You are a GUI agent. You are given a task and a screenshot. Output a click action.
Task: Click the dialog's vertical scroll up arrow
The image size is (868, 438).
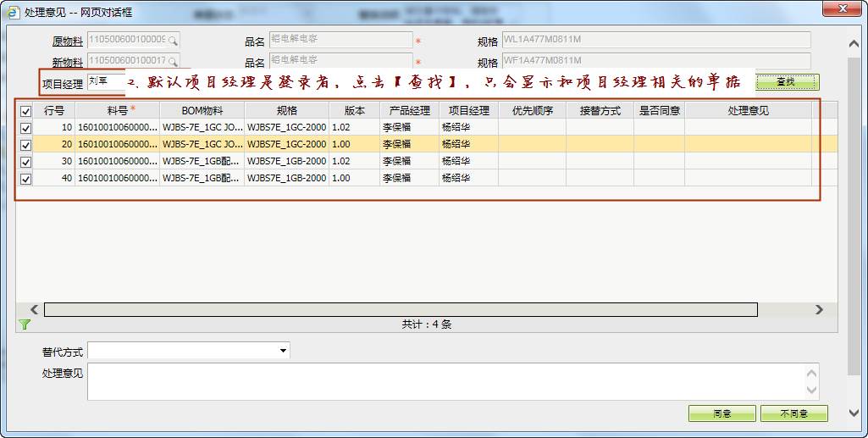pyautogui.click(x=854, y=44)
